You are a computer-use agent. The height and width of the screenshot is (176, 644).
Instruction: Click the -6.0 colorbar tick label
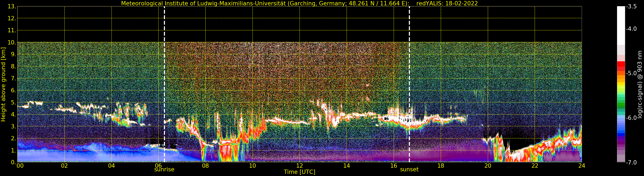click(631, 118)
